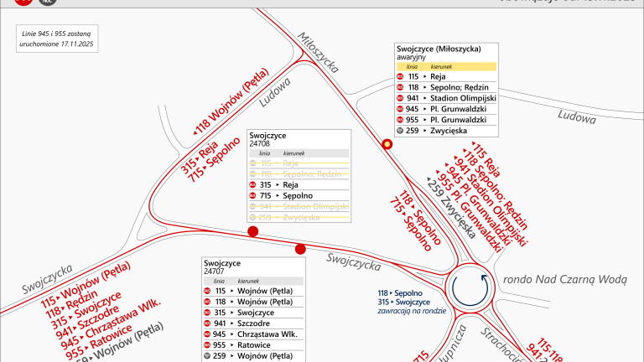
Task: Click the yellow Swojczyce (Miłoszycka) stop marker
Action: pyautogui.click(x=387, y=144)
